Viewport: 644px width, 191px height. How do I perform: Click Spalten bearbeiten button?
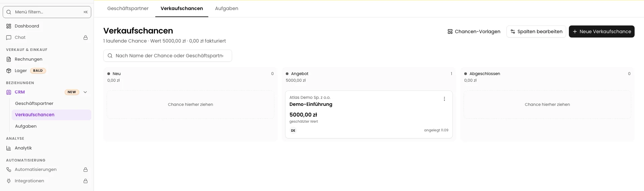click(x=536, y=31)
